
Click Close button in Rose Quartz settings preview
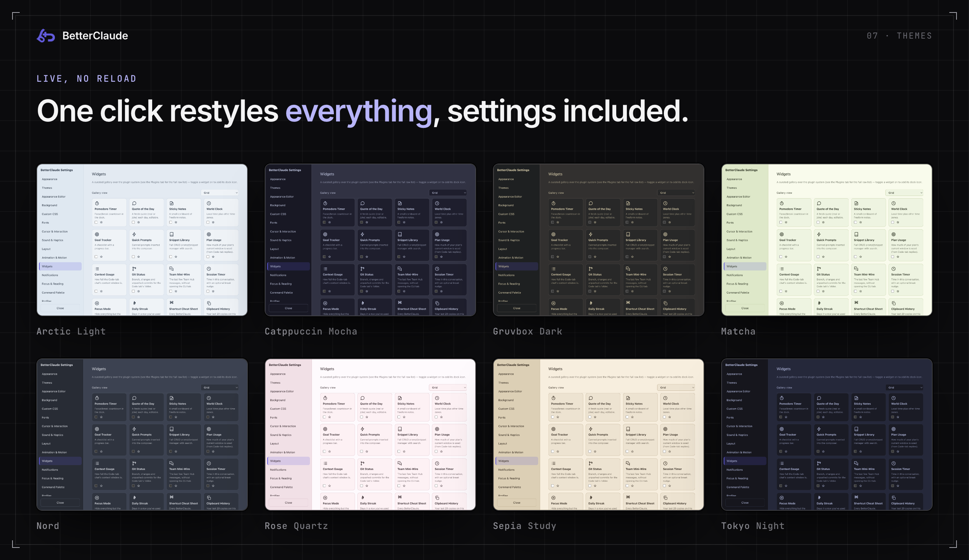pos(288,503)
